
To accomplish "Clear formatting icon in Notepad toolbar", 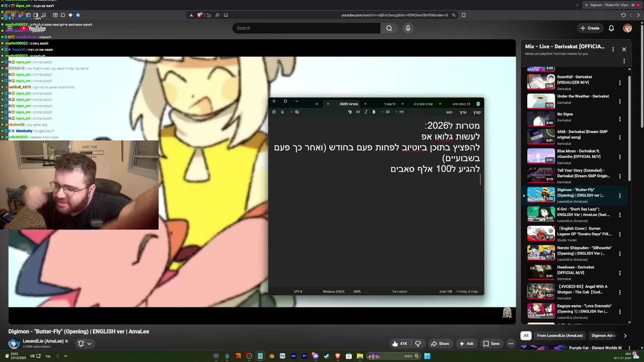I will coord(350,112).
